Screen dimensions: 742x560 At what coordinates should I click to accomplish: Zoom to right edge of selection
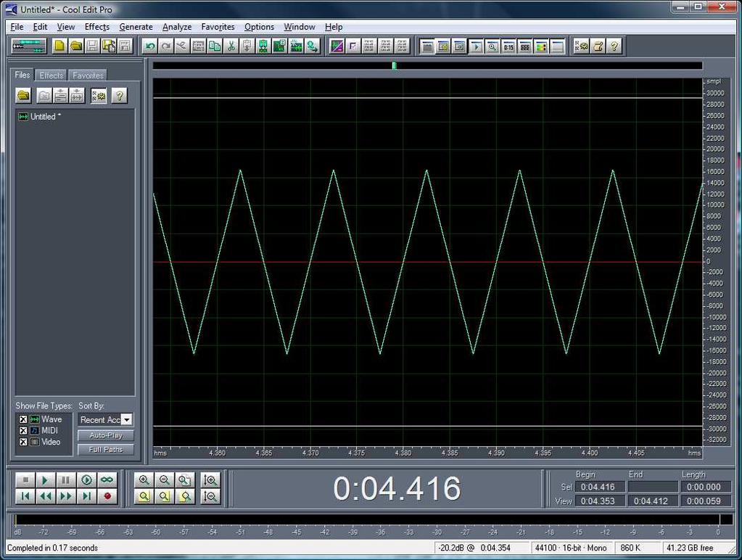pyautogui.click(x=184, y=496)
